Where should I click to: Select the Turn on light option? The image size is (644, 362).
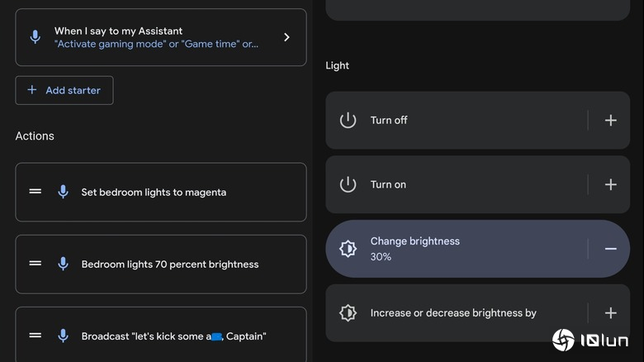tap(454, 184)
